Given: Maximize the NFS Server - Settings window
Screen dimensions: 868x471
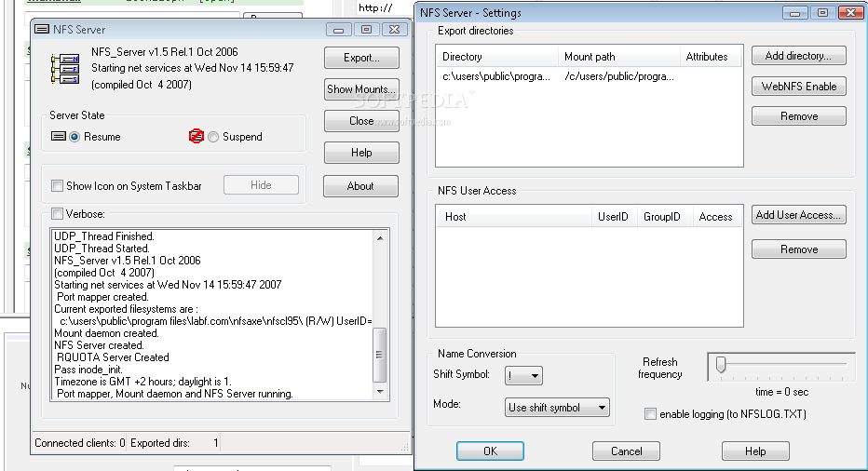Looking at the screenshot, I should pos(822,12).
